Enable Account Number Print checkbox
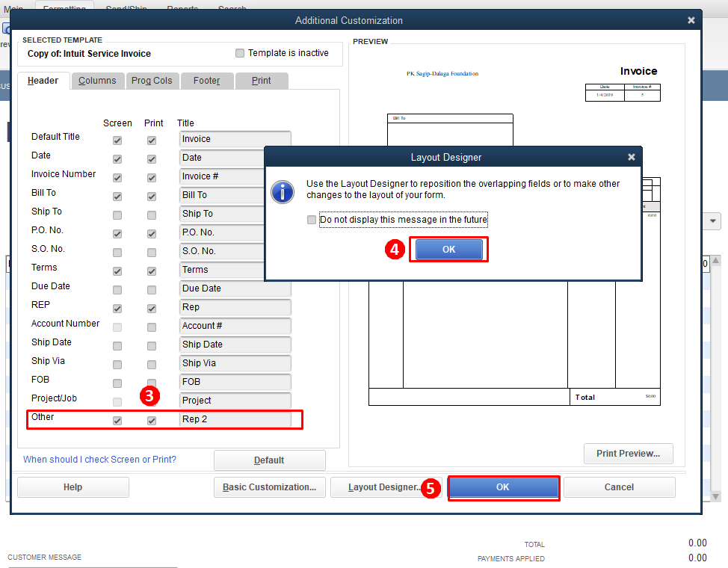 click(152, 327)
